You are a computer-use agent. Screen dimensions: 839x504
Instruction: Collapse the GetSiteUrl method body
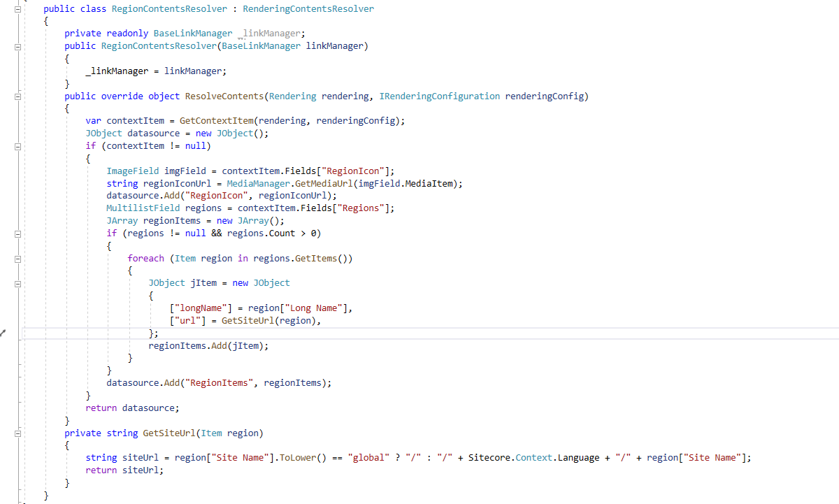tap(17, 433)
